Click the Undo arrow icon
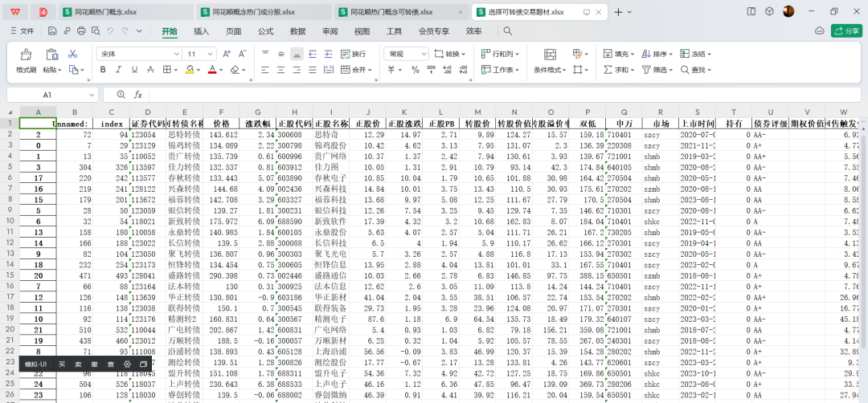The image size is (868, 403). tap(110, 31)
